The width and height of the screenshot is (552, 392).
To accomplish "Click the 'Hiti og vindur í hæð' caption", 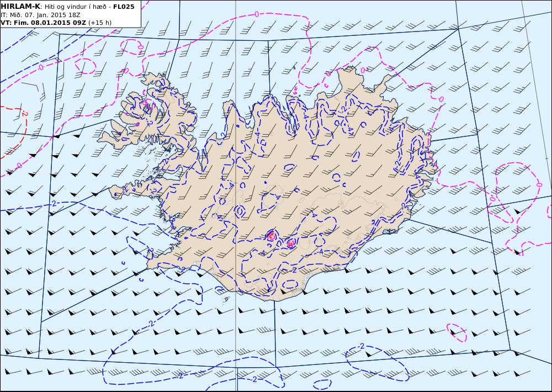I will point(75,7).
